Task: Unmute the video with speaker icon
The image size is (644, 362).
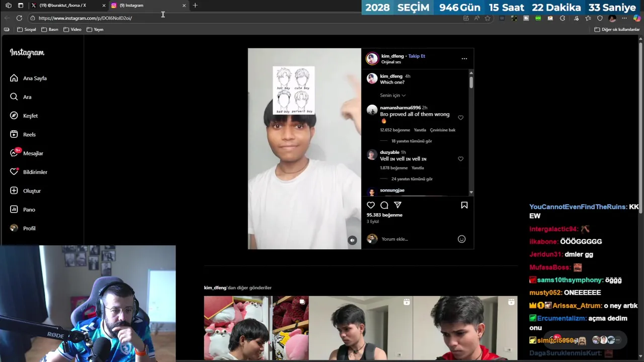Action: (x=352, y=241)
